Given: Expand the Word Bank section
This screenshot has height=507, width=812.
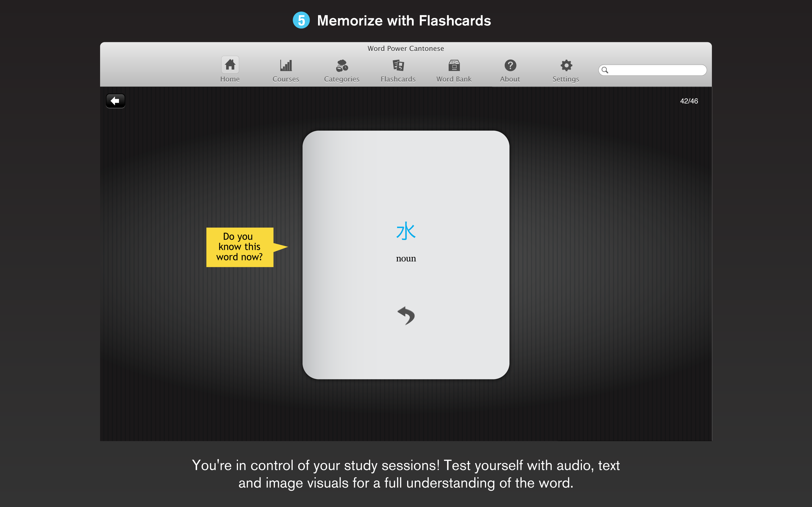Looking at the screenshot, I should pyautogui.click(x=453, y=70).
